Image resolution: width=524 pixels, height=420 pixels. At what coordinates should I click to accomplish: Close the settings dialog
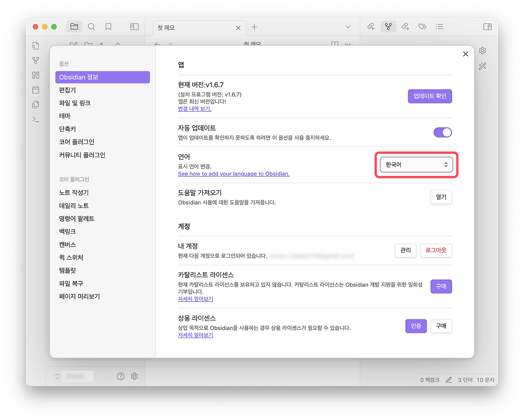465,54
